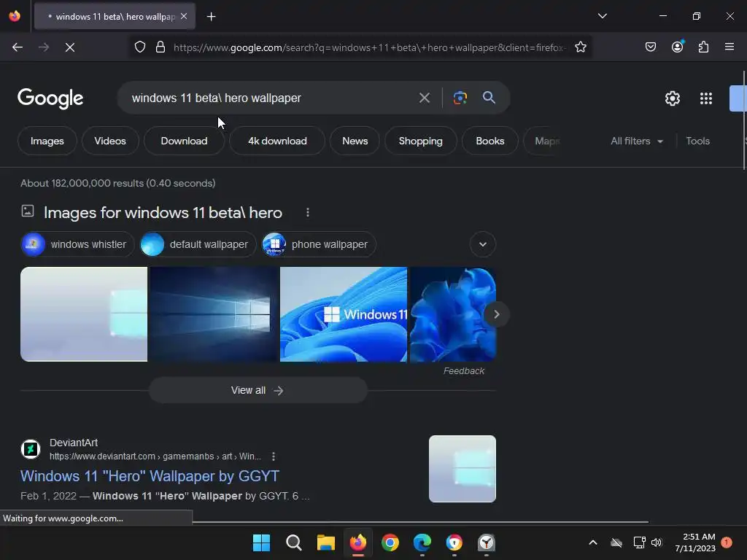Click the Firefox back arrow
Image resolution: width=747 pixels, height=560 pixels.
click(18, 47)
